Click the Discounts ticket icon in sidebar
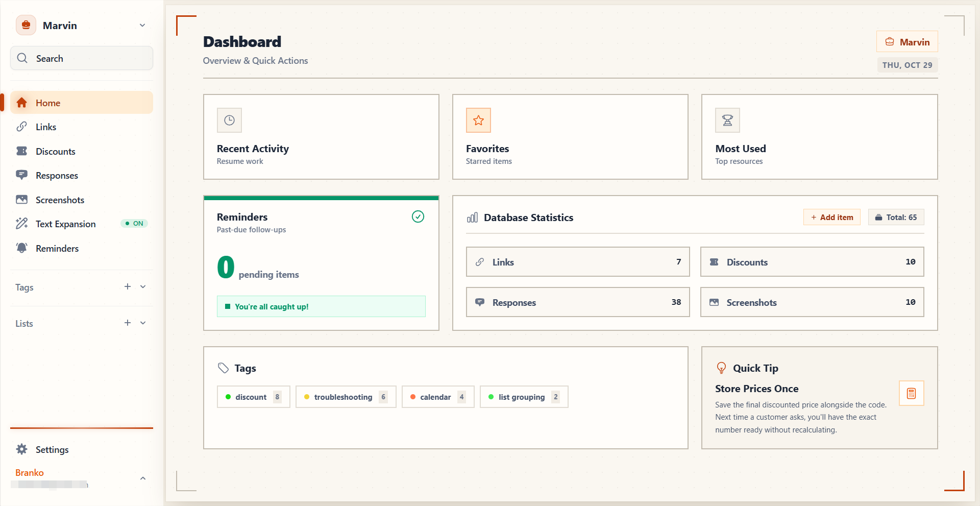The width and height of the screenshot is (980, 506). 21,151
